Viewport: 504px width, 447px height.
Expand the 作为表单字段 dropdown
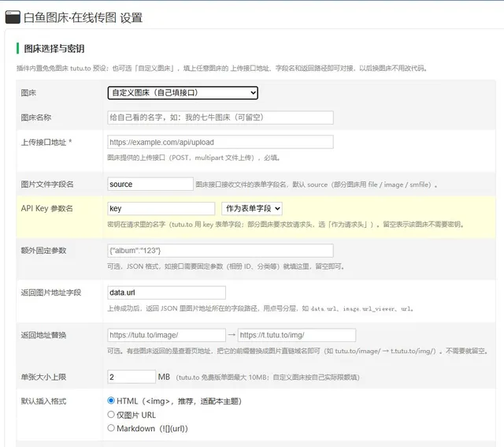(x=252, y=209)
